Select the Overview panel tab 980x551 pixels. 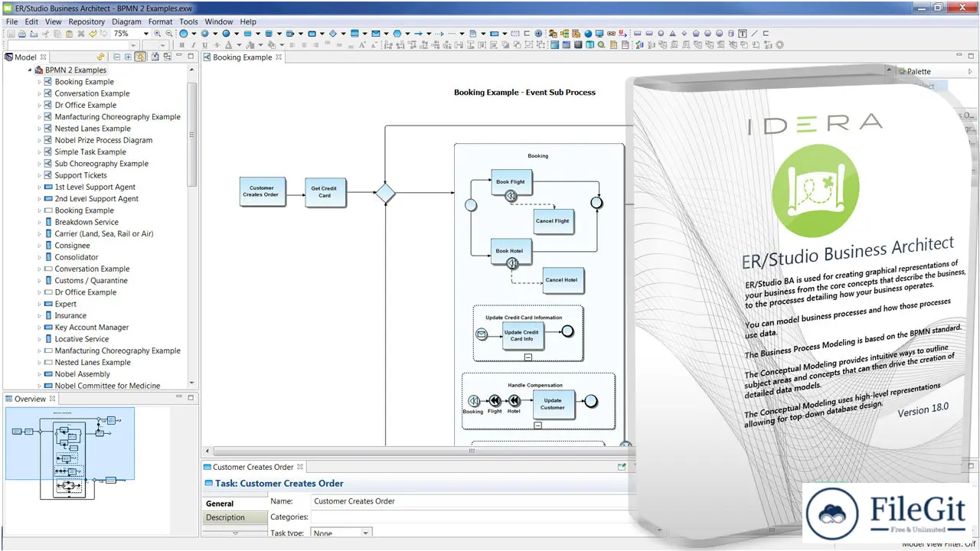[30, 399]
